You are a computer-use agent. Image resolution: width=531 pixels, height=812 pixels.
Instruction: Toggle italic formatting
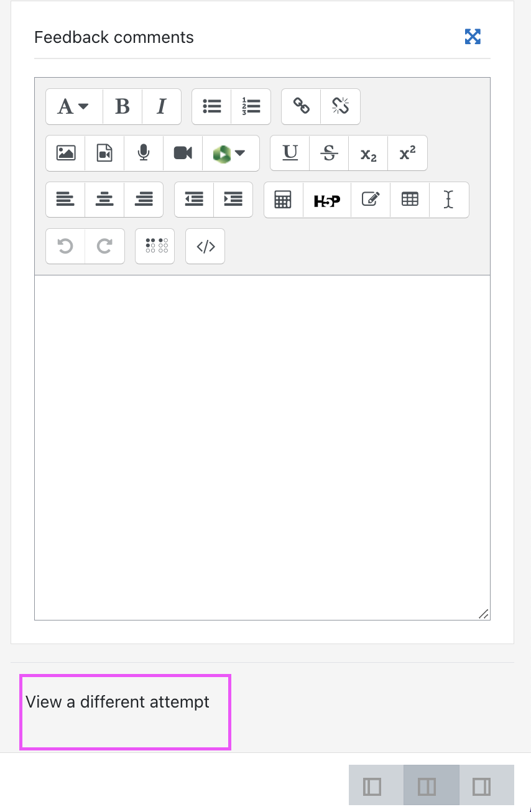162,106
